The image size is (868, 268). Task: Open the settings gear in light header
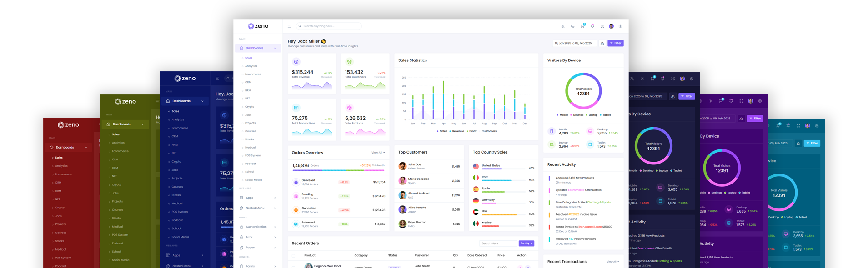620,26
